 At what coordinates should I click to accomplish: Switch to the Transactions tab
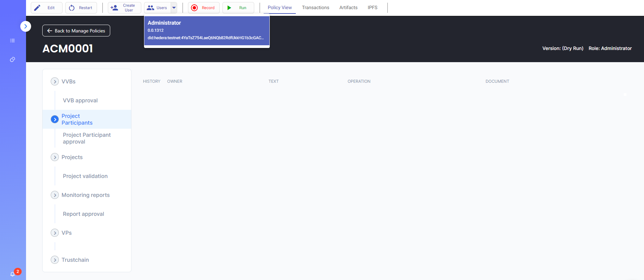pyautogui.click(x=315, y=7)
